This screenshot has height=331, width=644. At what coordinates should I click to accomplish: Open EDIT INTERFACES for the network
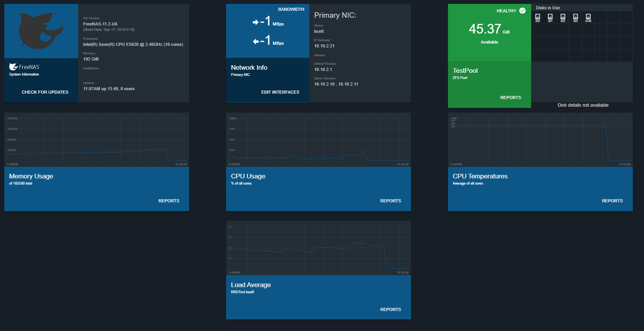[280, 92]
